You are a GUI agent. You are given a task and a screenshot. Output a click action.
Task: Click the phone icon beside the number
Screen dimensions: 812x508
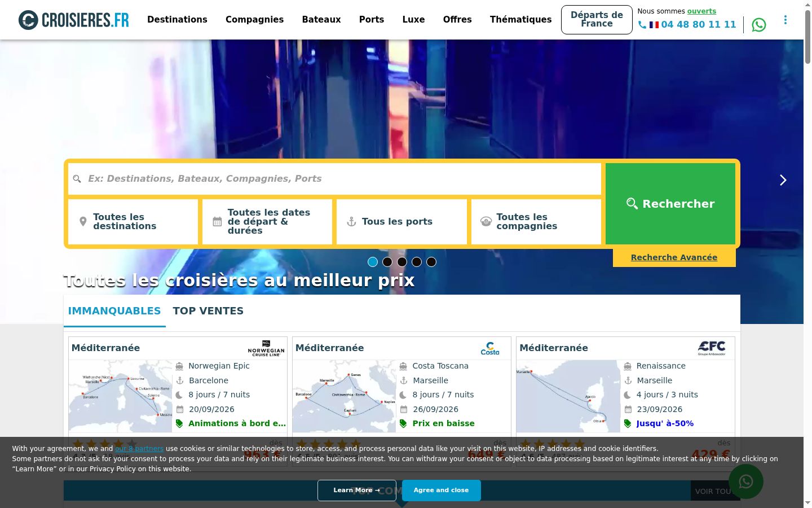click(642, 25)
